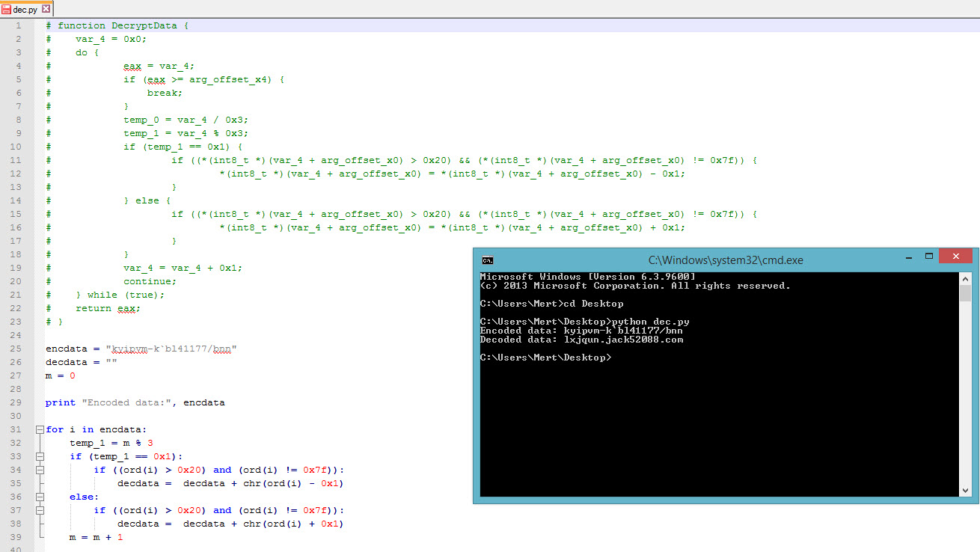Click 'chr(ord(i) + 0x1)' on line 38
The image size is (980, 552).
point(293,524)
